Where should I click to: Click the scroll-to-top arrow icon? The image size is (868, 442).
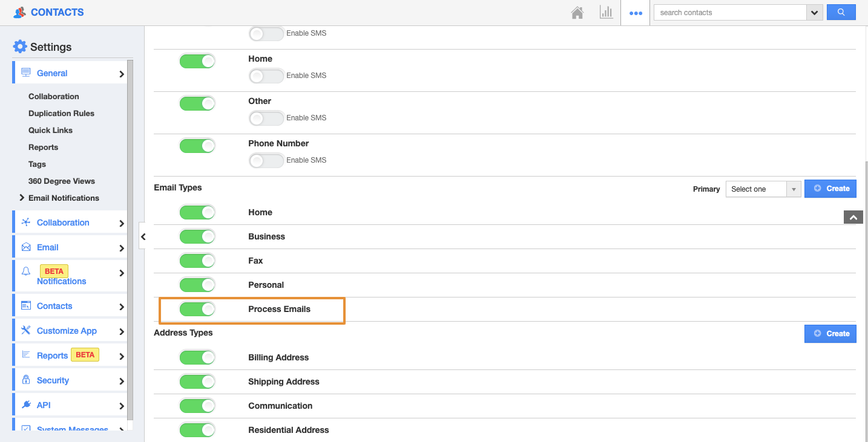853,217
